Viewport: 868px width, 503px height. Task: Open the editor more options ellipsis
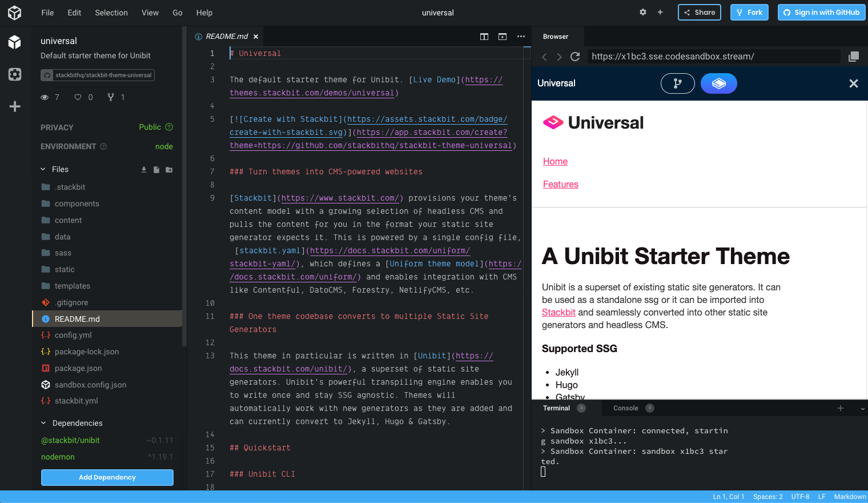[x=521, y=37]
